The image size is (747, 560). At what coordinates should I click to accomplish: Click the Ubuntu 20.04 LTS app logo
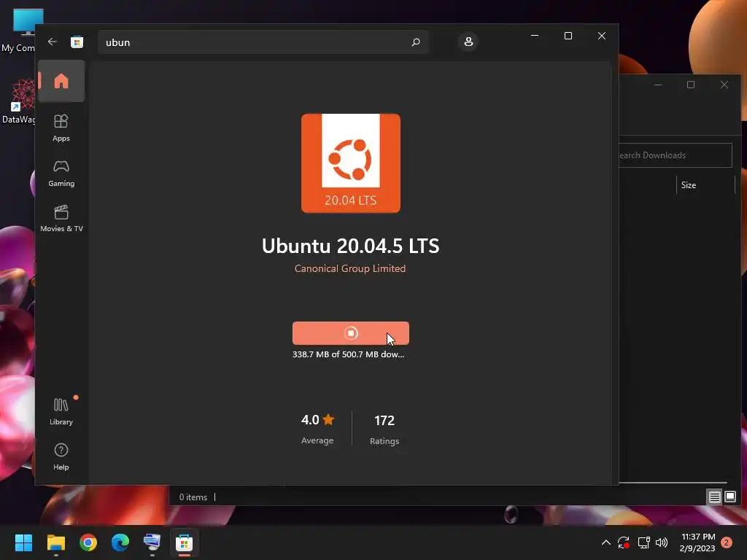tap(351, 163)
